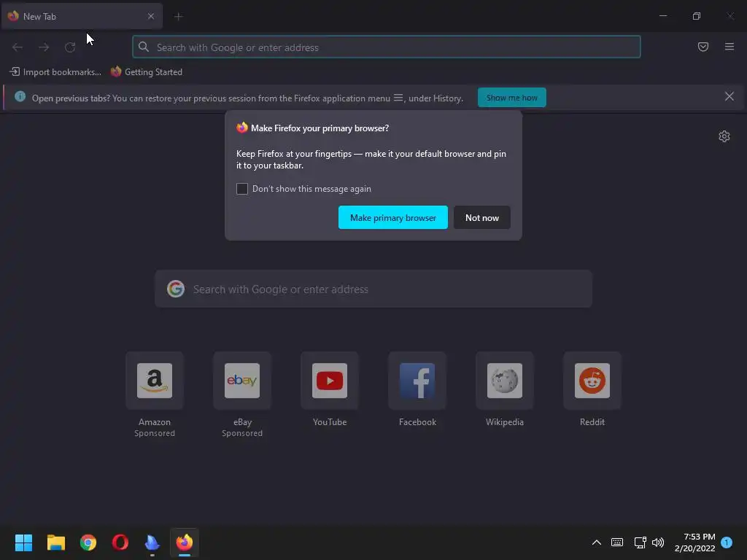Open the Save to Pocket icon

coord(703,47)
